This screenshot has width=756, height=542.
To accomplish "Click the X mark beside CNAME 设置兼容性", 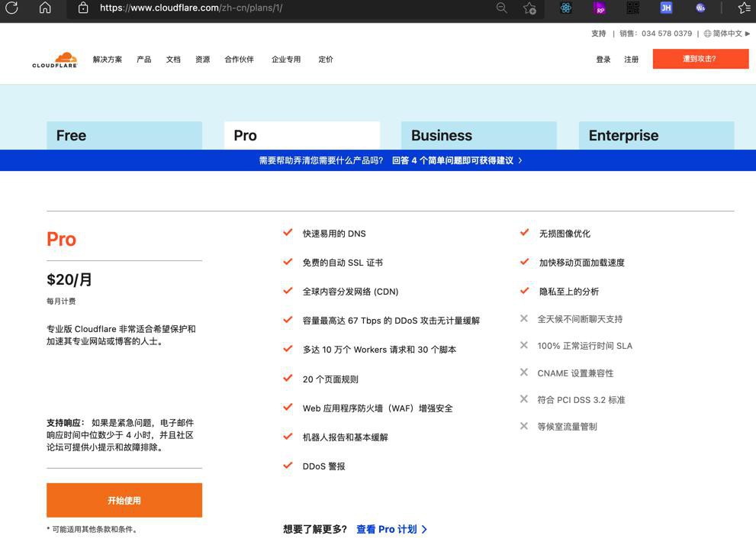I will click(523, 372).
